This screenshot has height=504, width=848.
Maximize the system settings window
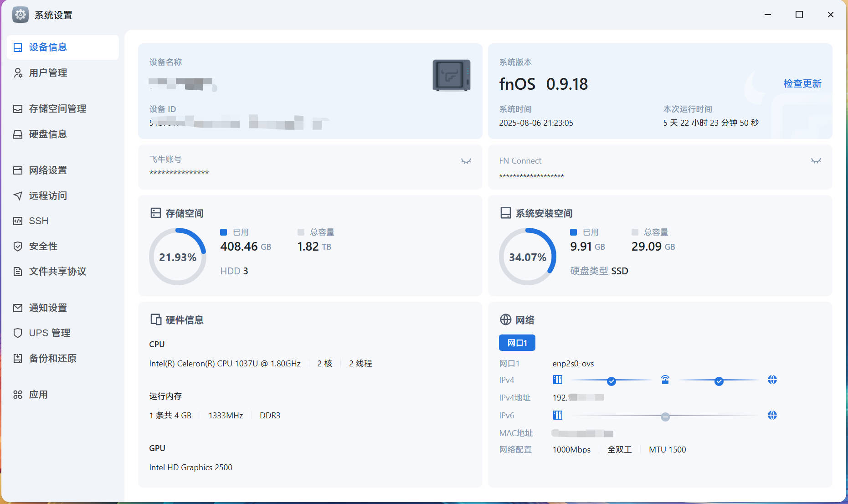(x=799, y=15)
